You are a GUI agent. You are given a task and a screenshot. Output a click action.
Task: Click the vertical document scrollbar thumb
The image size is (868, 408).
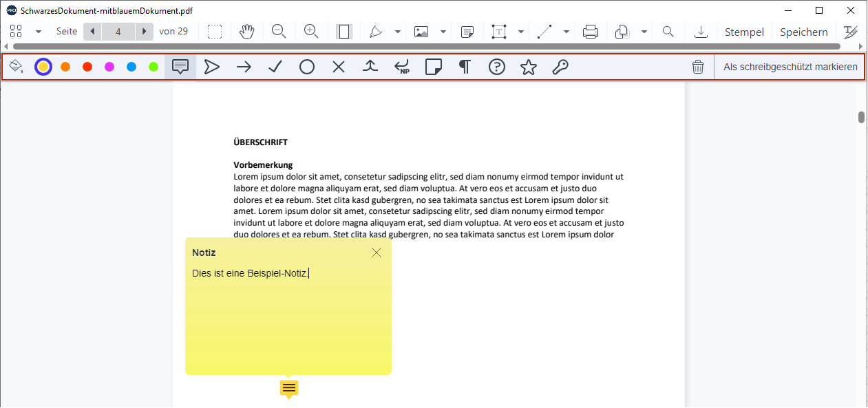point(862,117)
